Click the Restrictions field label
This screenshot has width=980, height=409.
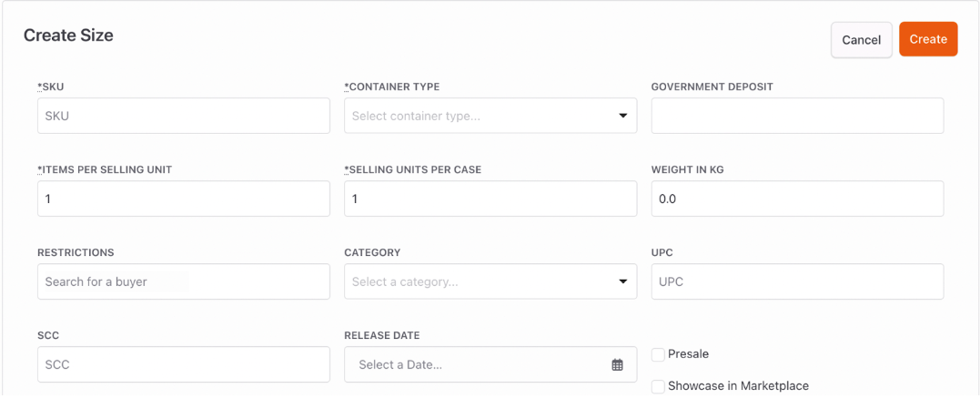tap(76, 252)
